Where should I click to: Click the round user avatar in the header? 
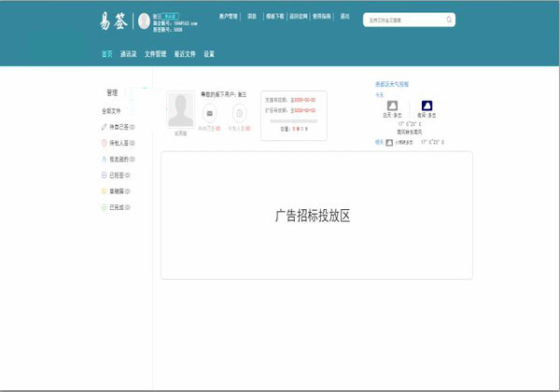point(144,21)
